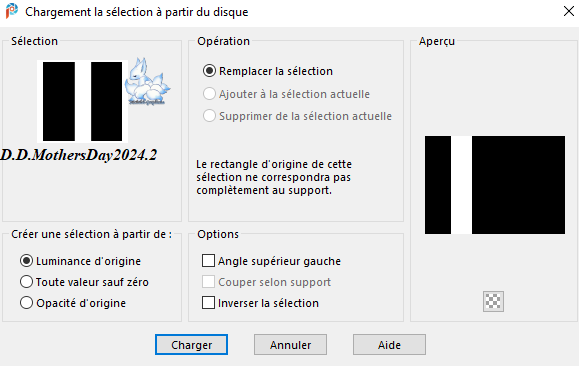This screenshot has height=366, width=579.
Task: Open the selection thumbnail with black bars
Action: (x=82, y=102)
